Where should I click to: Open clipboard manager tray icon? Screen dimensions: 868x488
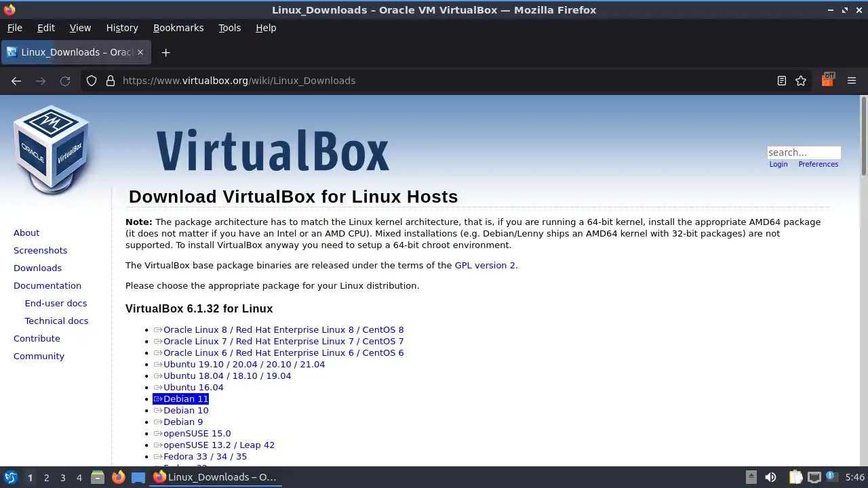[795, 477]
